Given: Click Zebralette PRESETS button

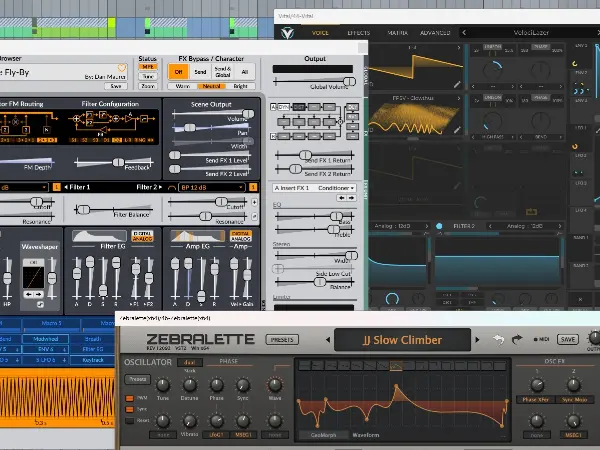Looking at the screenshot, I should (282, 339).
